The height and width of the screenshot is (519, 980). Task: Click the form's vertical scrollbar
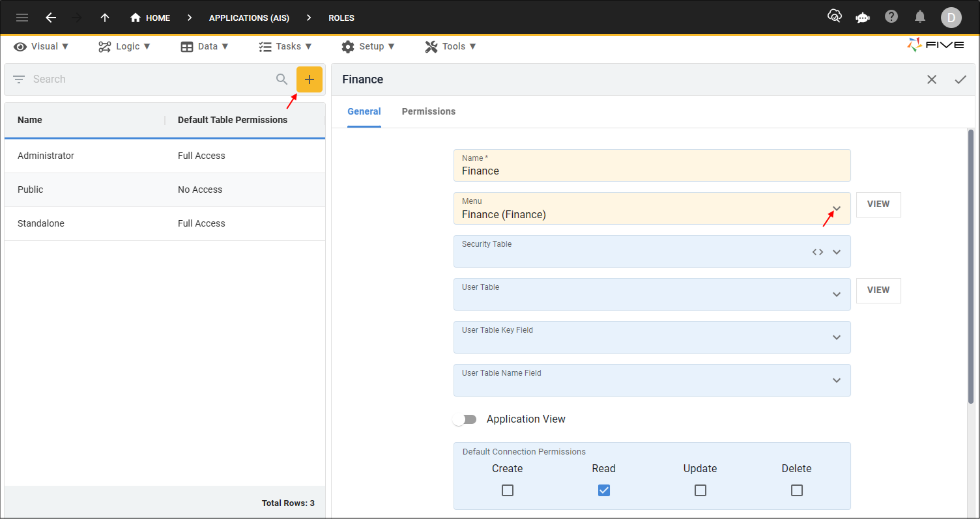(x=971, y=267)
